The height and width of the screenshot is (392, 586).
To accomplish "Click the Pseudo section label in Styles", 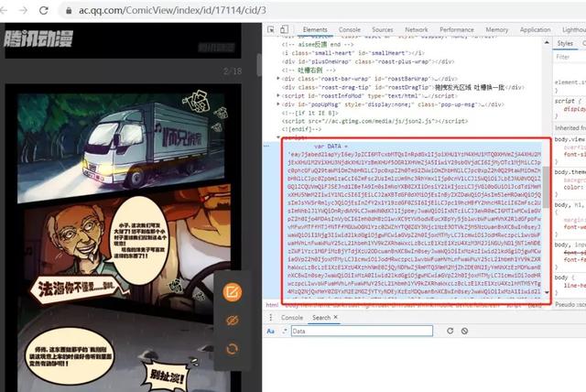I will [x=570, y=305].
